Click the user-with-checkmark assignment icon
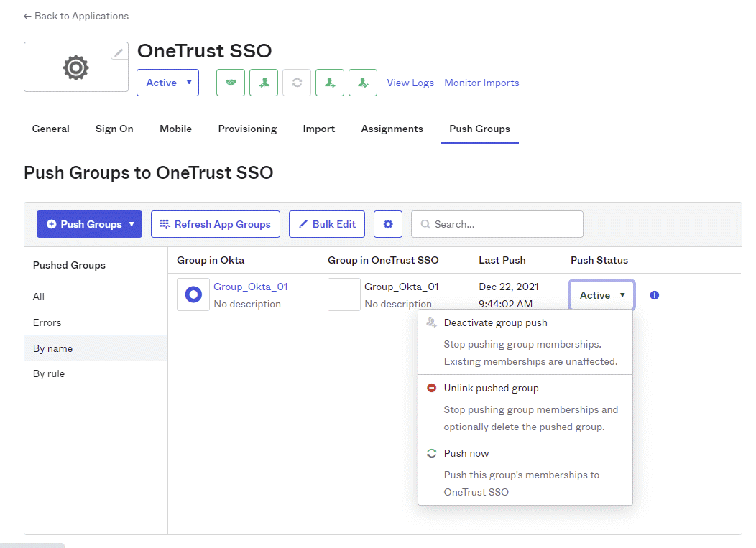Viewport: 756px width, 548px height. (362, 83)
